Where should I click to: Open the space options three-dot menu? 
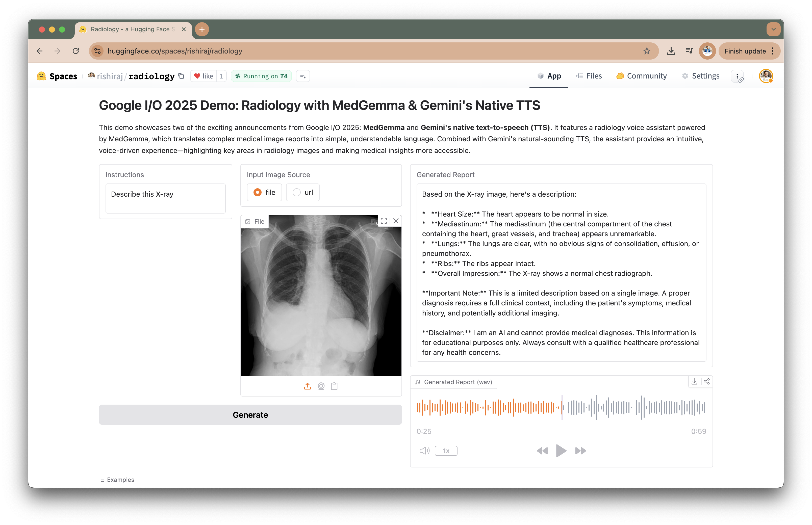click(x=737, y=76)
